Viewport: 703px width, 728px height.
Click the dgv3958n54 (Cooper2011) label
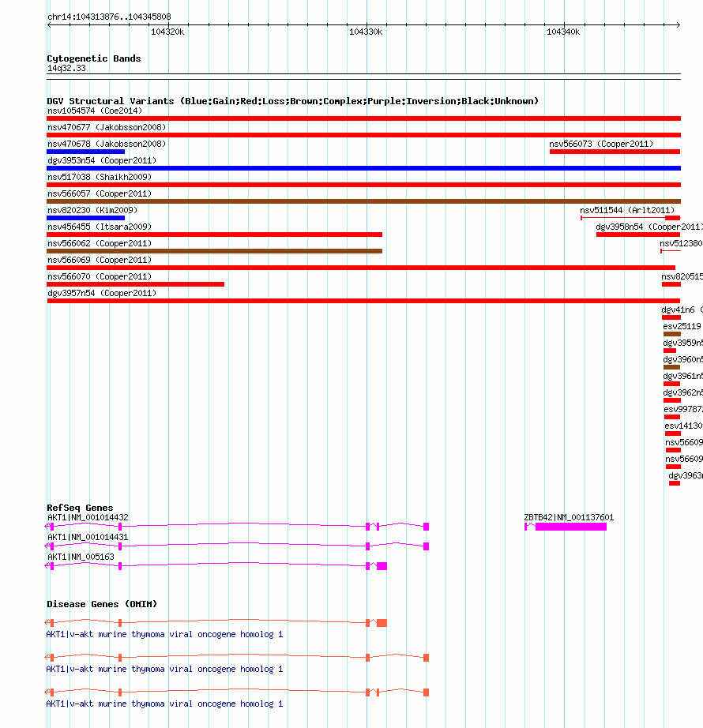(649, 227)
